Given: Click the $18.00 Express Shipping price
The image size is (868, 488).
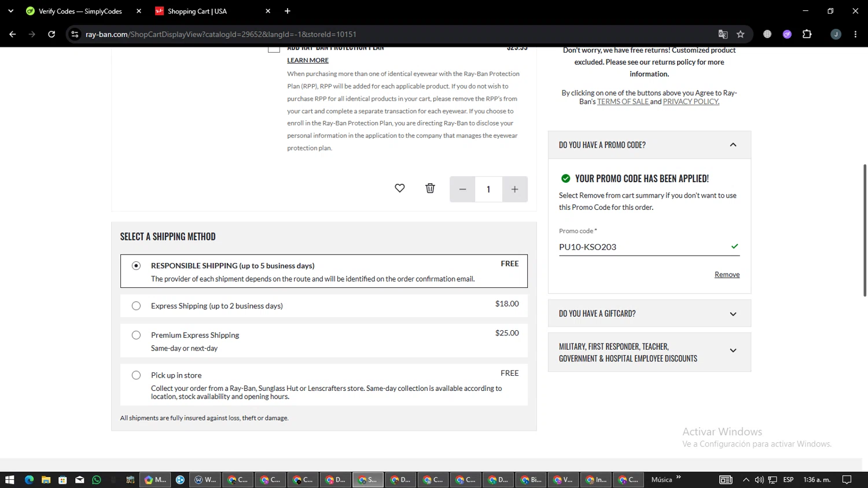Looking at the screenshot, I should point(507,304).
